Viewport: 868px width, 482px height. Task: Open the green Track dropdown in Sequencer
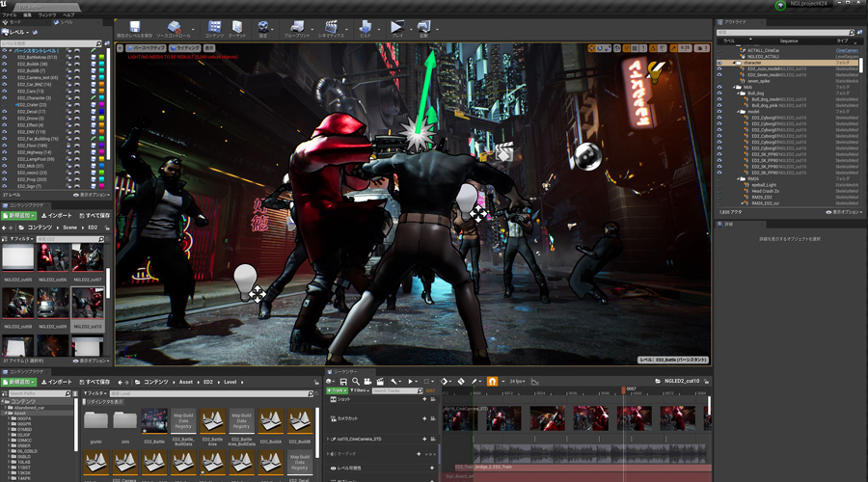[338, 390]
